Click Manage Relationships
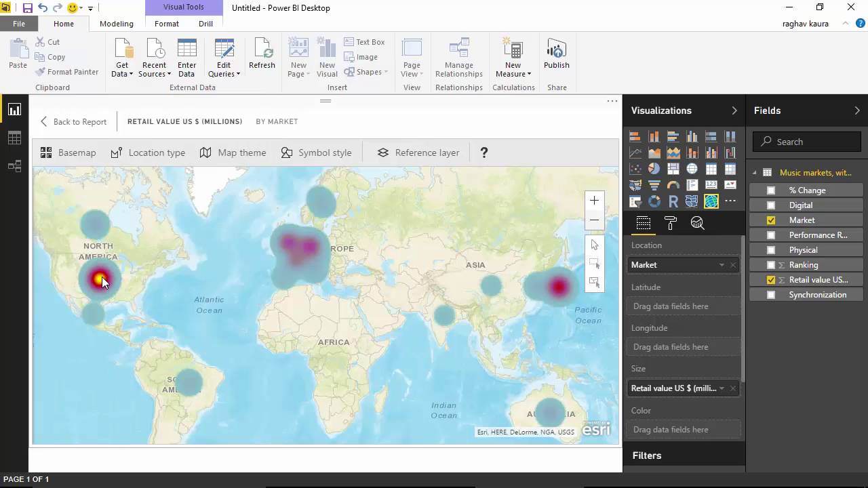 coord(459,58)
